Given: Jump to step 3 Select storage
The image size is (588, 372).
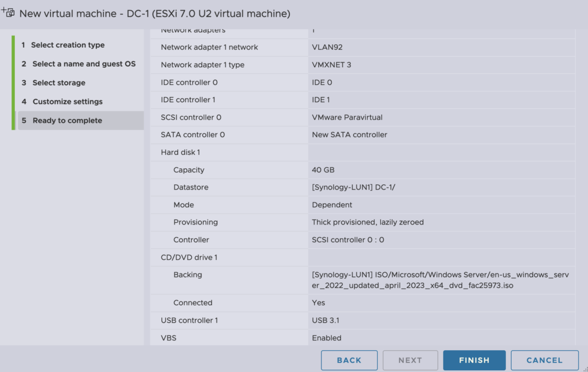Looking at the screenshot, I should [59, 83].
